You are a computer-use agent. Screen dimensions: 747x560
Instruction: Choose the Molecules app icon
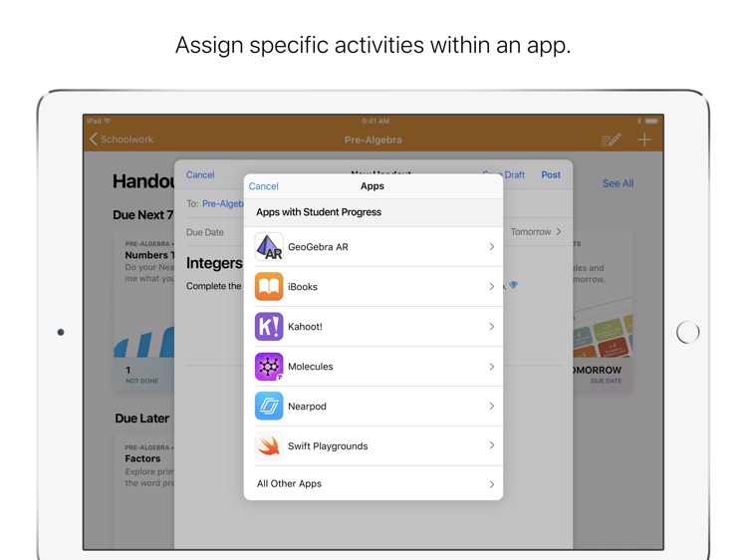point(269,367)
